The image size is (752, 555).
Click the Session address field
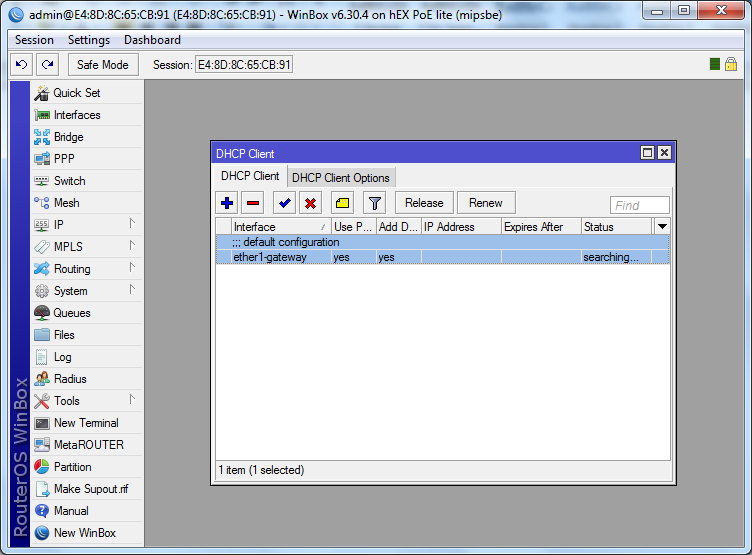click(x=244, y=65)
